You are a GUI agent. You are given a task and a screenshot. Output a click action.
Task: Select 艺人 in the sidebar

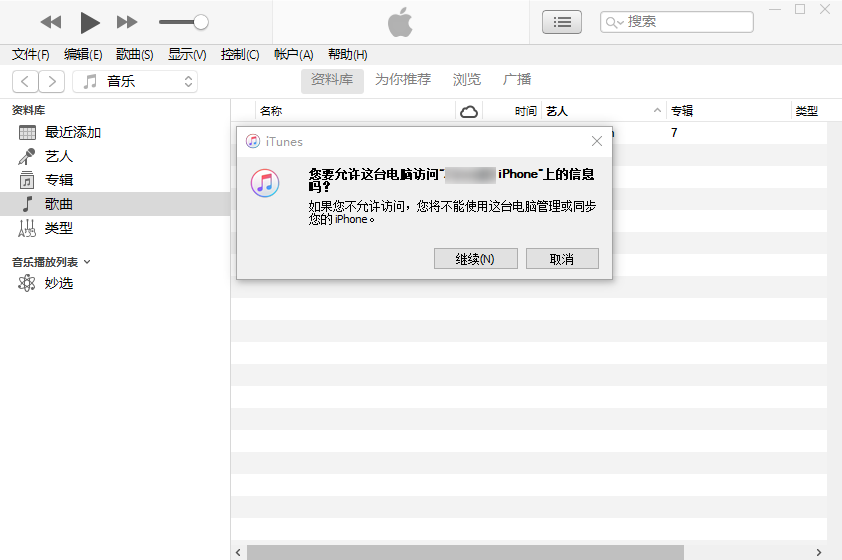115,157
